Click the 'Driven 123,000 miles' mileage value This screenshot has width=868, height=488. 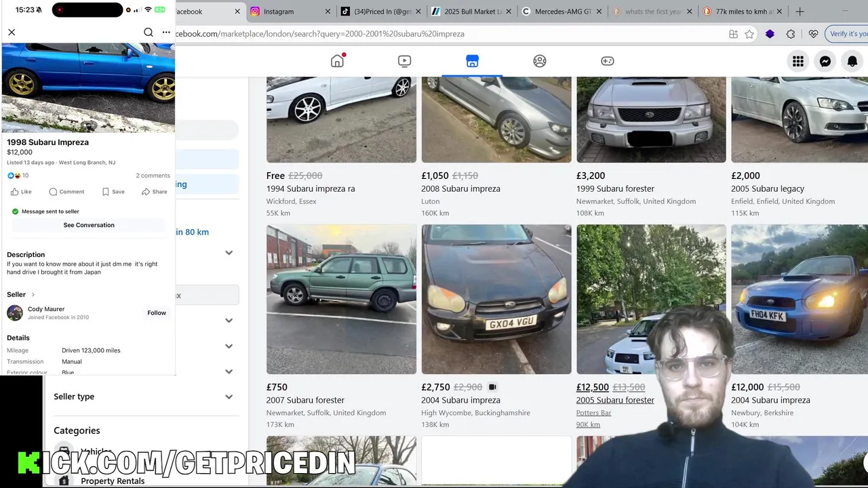91,350
